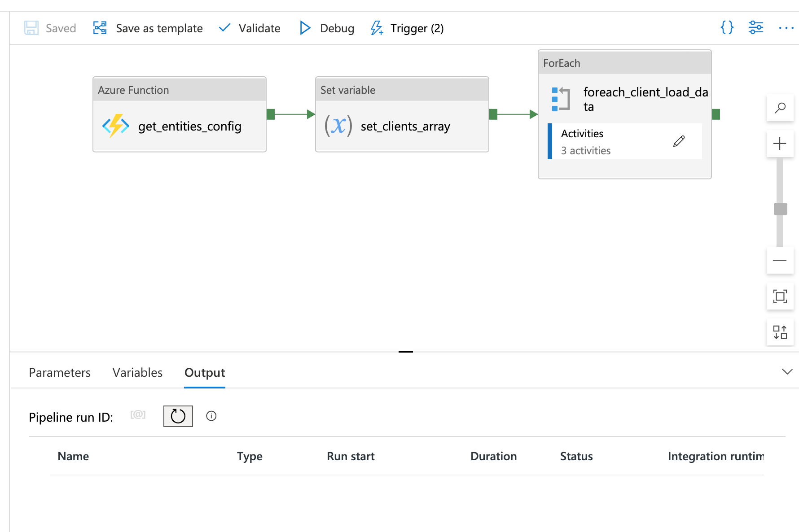
Task: Click the canvas search magnifier icon
Action: pos(780,108)
